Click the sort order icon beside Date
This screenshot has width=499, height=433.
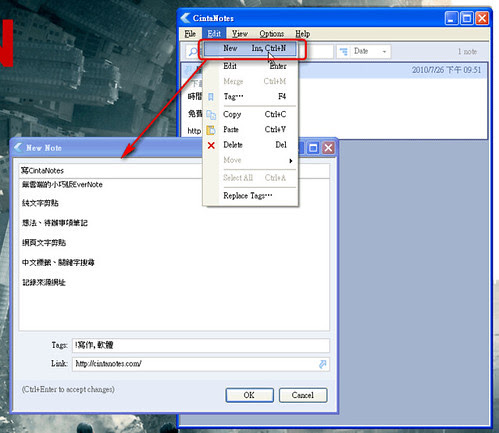point(343,52)
